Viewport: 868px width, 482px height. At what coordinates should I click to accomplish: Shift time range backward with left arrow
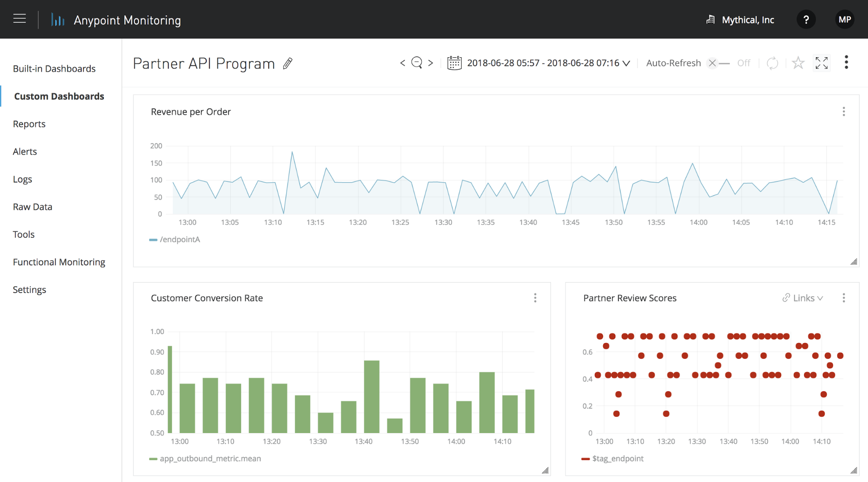tap(403, 63)
